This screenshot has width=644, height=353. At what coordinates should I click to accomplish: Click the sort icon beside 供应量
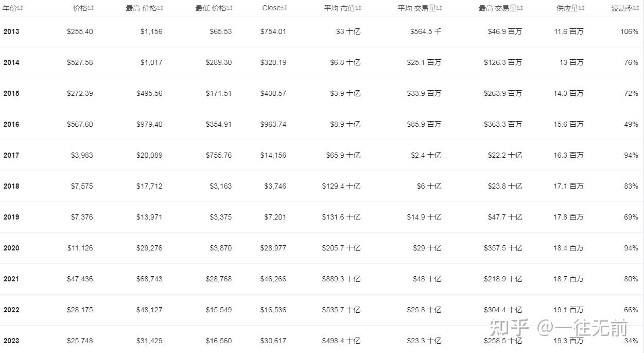[x=582, y=8]
